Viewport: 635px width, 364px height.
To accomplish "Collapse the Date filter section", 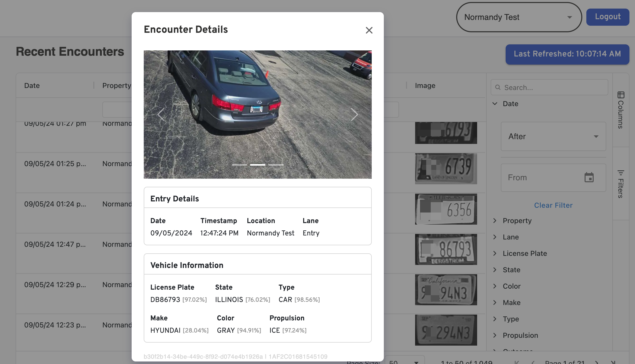I will 495,104.
